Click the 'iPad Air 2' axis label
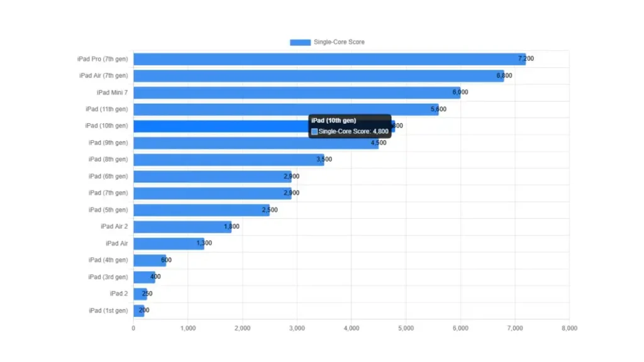The image size is (644, 362). (114, 226)
